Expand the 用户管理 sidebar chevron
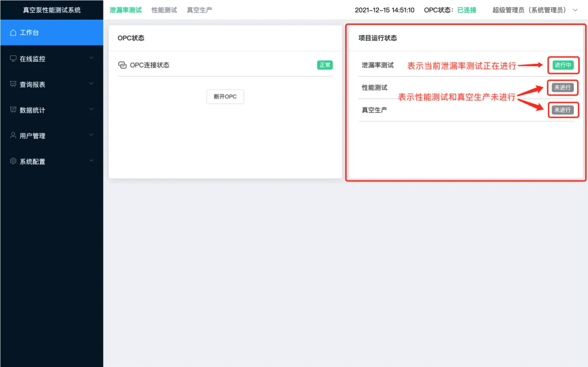Viewport: 588px width, 367px height. (x=91, y=135)
